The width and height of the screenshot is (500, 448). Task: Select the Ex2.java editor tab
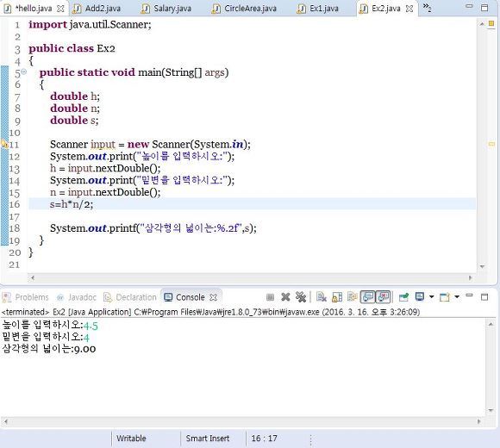tap(385, 9)
